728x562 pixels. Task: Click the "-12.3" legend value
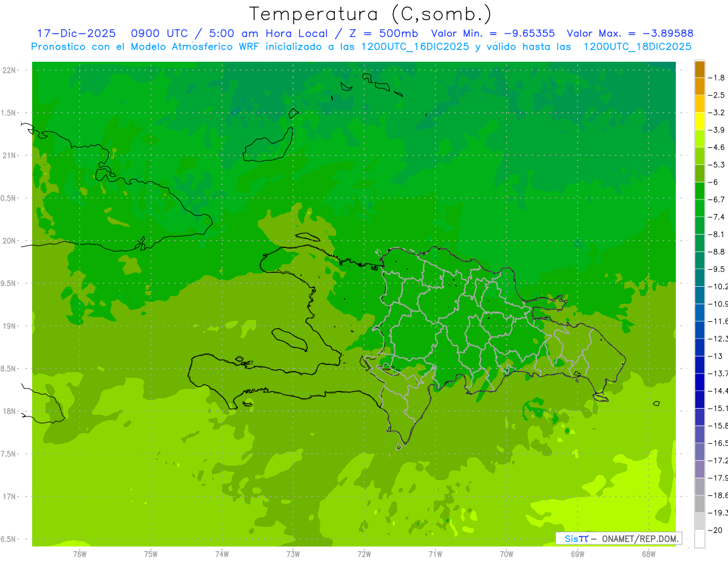[718, 339]
